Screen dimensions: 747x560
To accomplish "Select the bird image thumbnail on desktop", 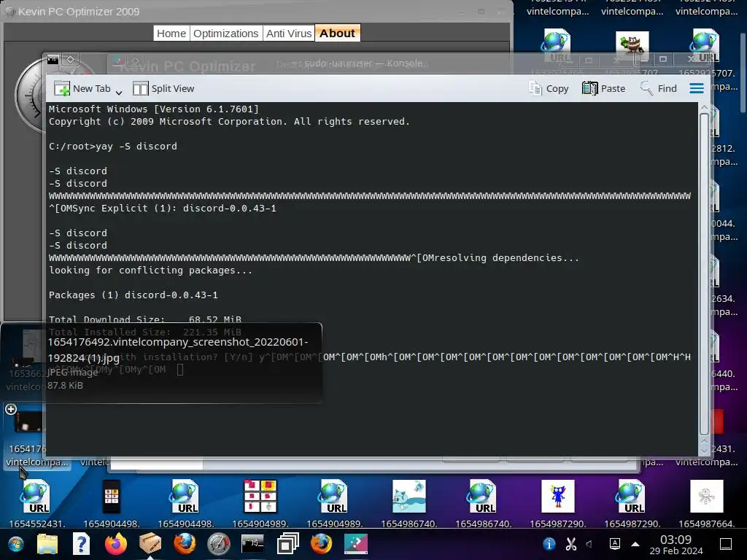I will [632, 45].
